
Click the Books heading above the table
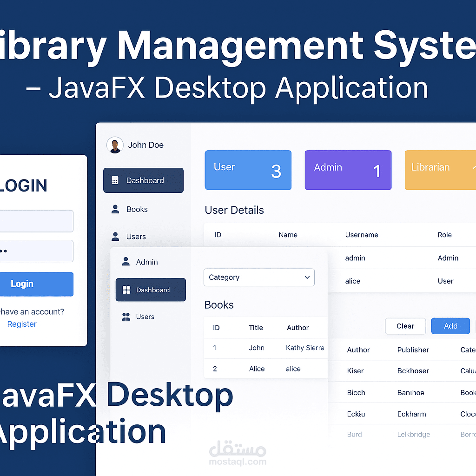point(219,305)
